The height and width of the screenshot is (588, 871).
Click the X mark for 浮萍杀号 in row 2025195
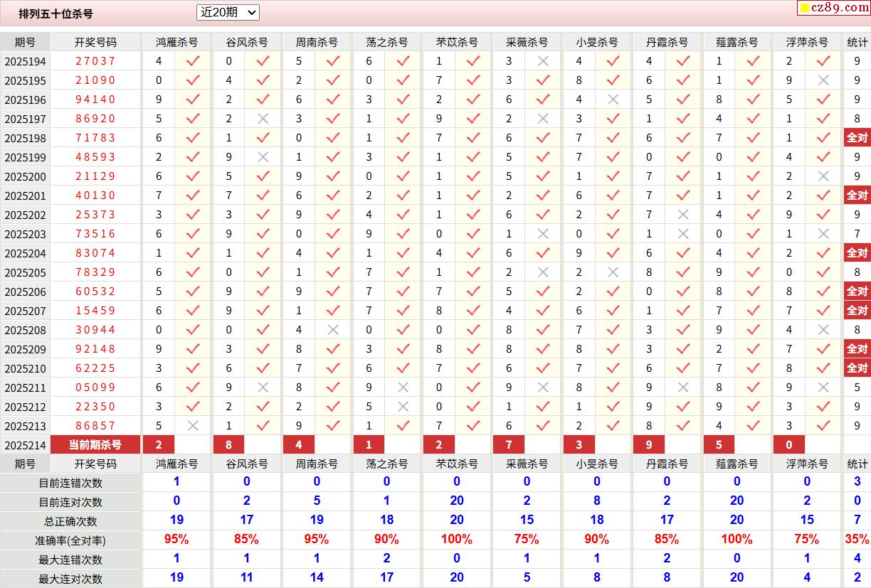(824, 80)
